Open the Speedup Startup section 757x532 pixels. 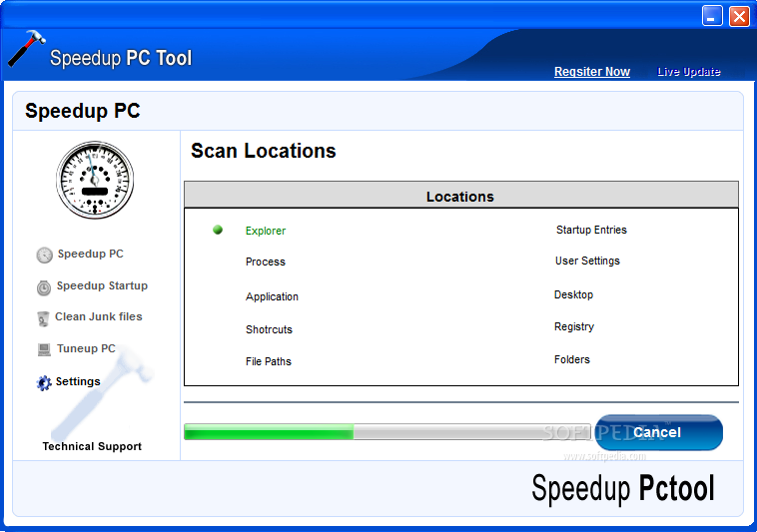tap(102, 285)
